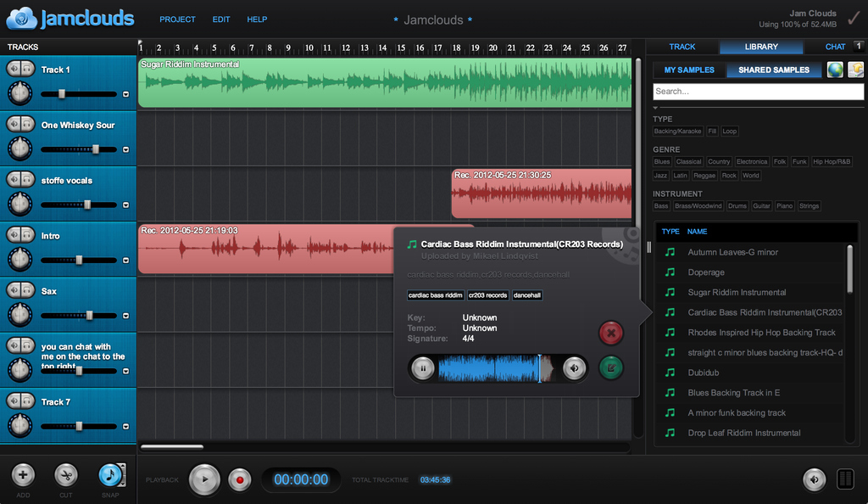Click the dancehall tag in sample popup
Viewport: 868px width, 504px height.
click(x=527, y=295)
